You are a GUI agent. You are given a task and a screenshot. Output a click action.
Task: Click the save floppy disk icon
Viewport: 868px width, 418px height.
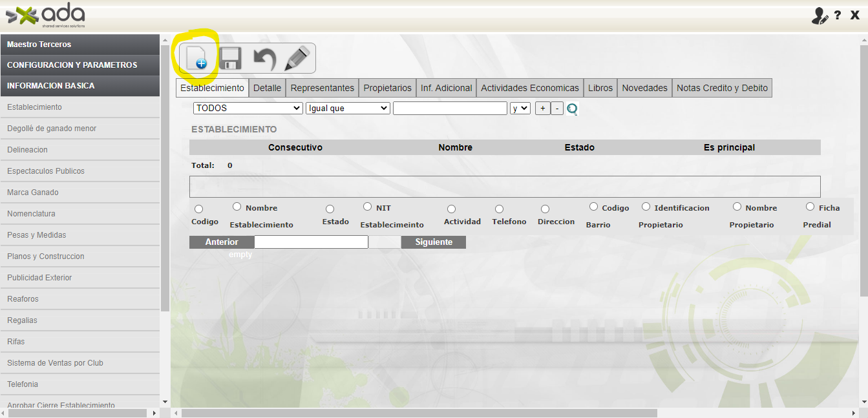coord(231,58)
